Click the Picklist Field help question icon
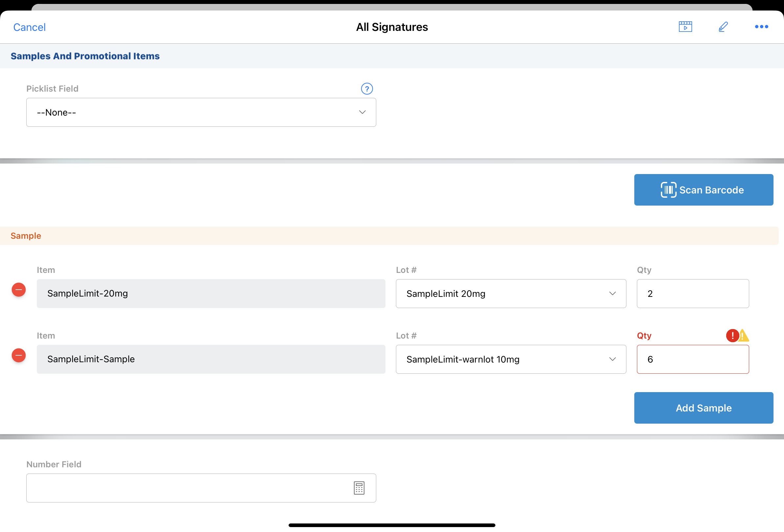The image size is (784, 532). point(367,89)
